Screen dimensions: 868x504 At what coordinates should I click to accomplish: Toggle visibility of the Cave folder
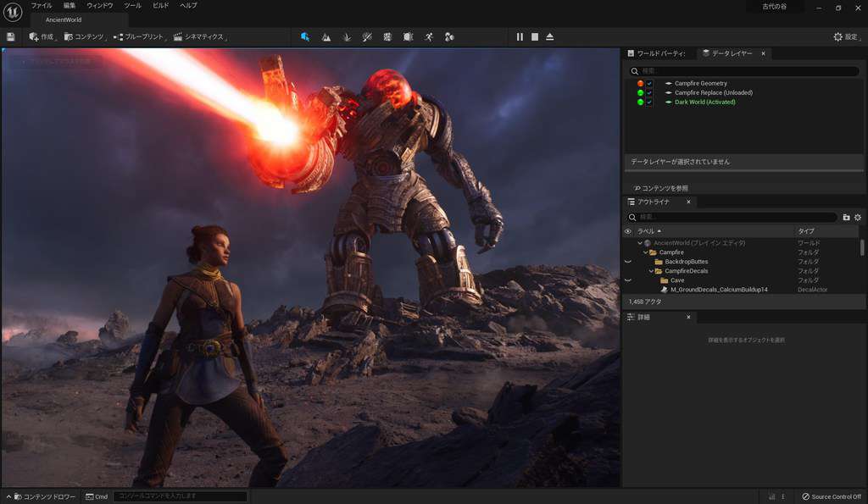click(x=628, y=280)
